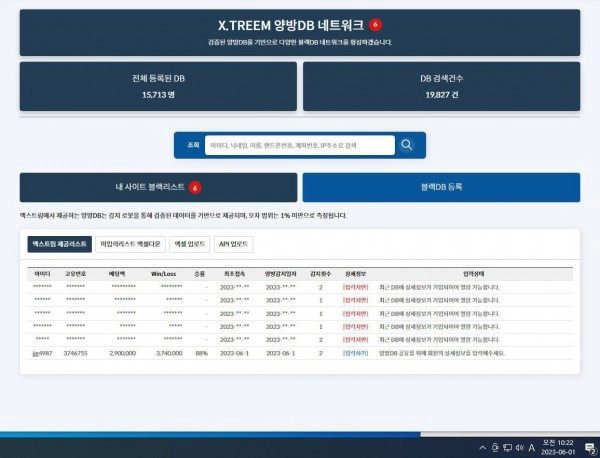Select the 88% win rate cell

[x=201, y=353]
